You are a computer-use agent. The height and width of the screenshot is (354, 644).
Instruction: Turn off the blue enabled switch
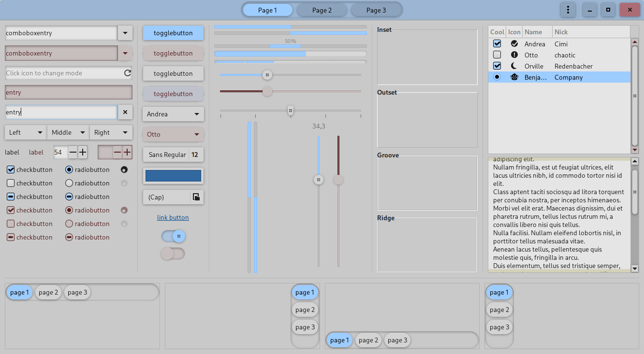pos(173,236)
